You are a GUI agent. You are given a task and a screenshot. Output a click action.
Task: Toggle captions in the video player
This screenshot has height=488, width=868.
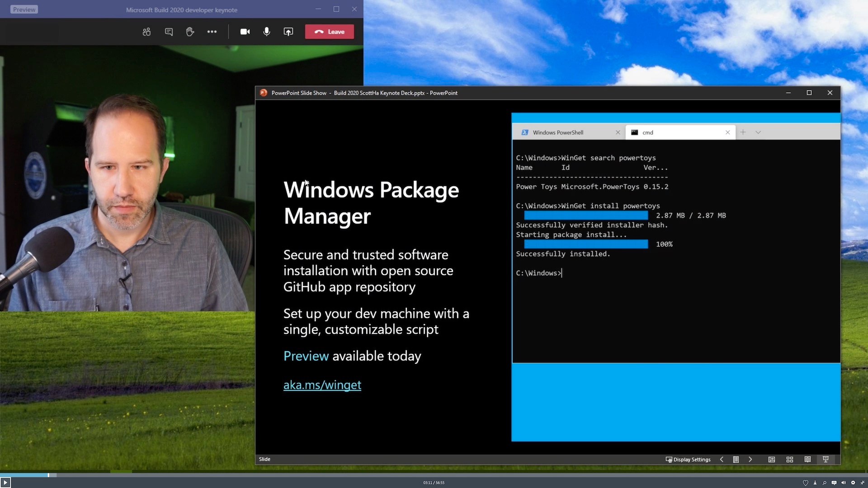[x=834, y=483]
